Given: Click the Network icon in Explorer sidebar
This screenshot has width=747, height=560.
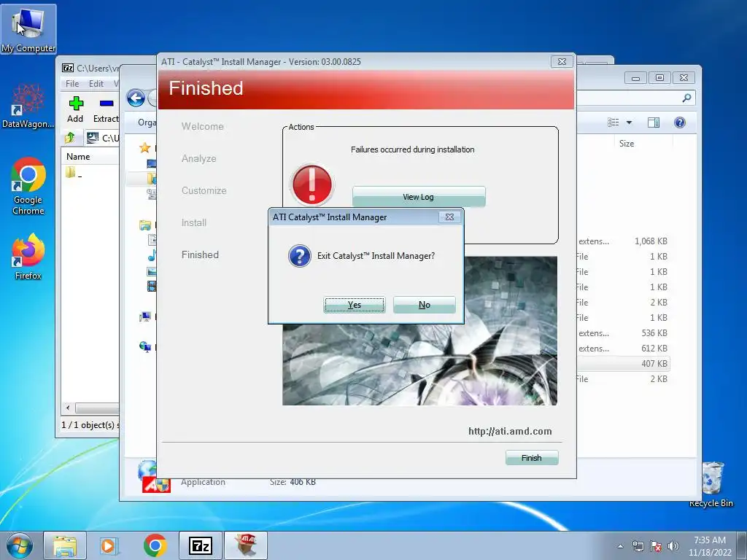Looking at the screenshot, I should (x=145, y=346).
